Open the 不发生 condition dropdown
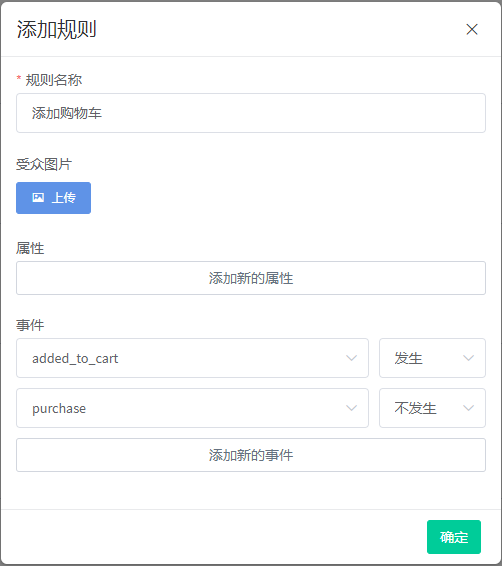Screen dimensions: 502x566 tap(432, 408)
